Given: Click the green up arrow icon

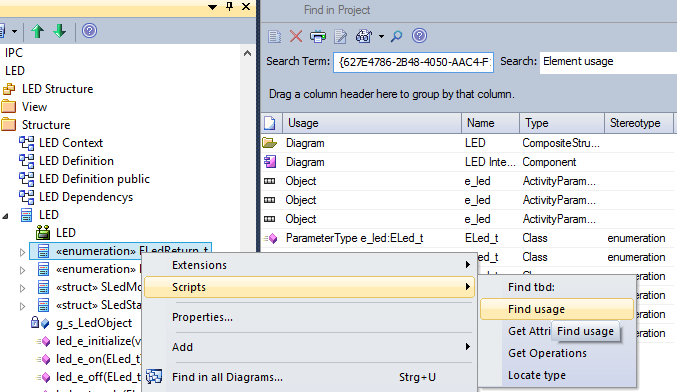Looking at the screenshot, I should [38, 31].
